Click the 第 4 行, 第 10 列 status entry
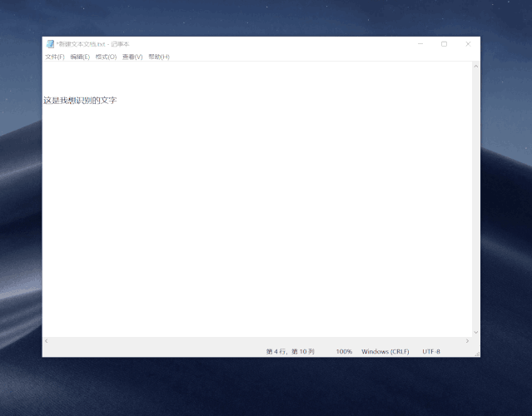 pos(291,352)
